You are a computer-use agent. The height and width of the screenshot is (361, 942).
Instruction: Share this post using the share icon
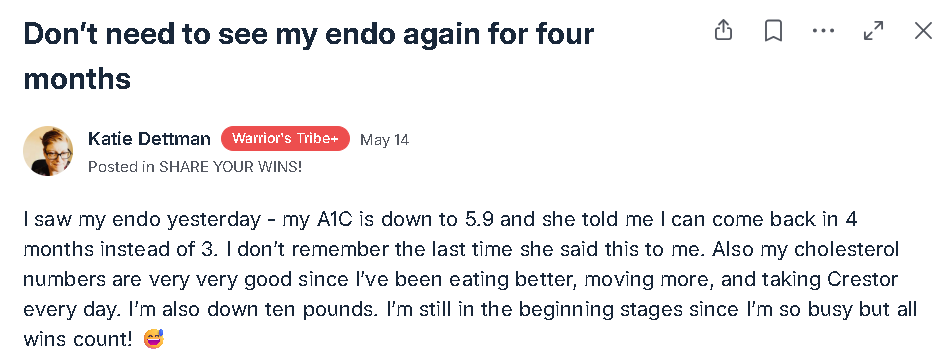[x=723, y=30]
